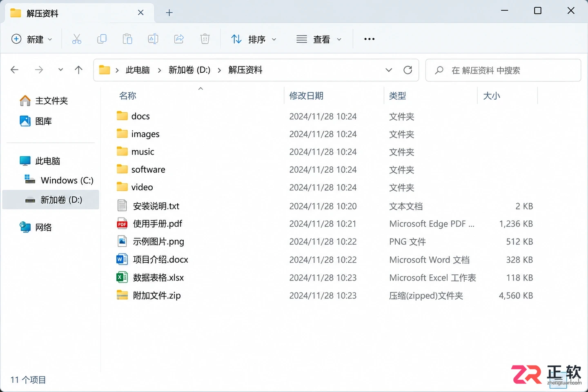Expand the chevron after 新加卷 (D:) in path

(219, 70)
